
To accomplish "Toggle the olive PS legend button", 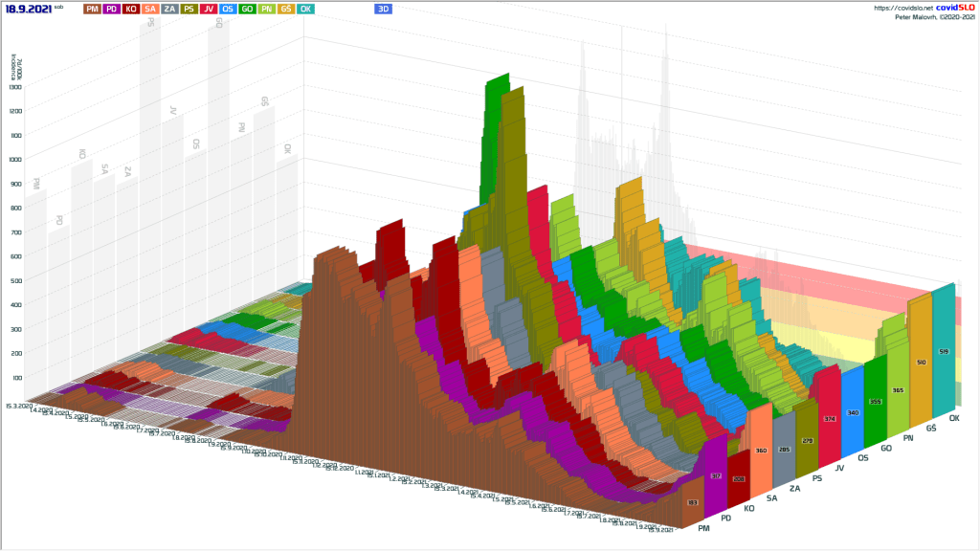I will coord(189,9).
